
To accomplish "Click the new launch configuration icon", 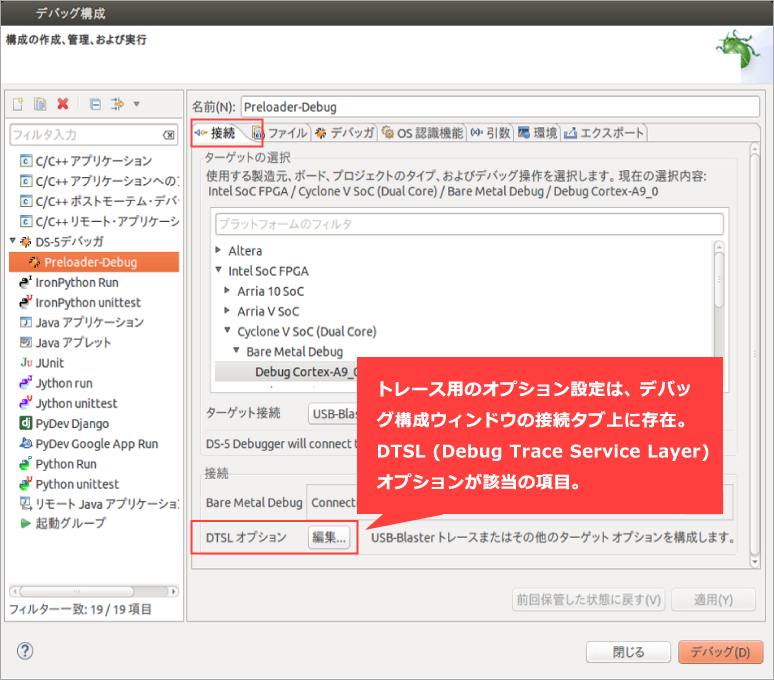I will coord(18,104).
